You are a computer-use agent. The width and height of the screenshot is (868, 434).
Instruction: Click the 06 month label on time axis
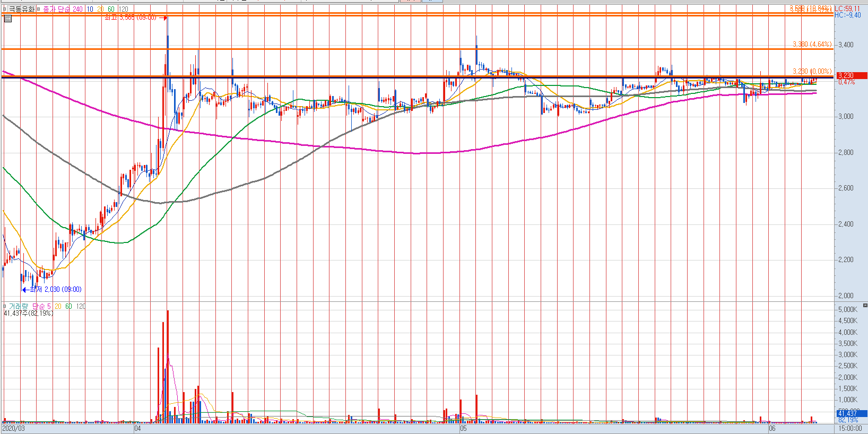[772, 428]
